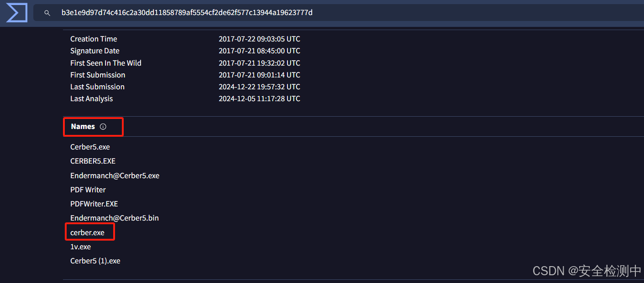The width and height of the screenshot is (644, 283).
Task: Click the VirusTotal logo icon
Action: click(x=16, y=12)
